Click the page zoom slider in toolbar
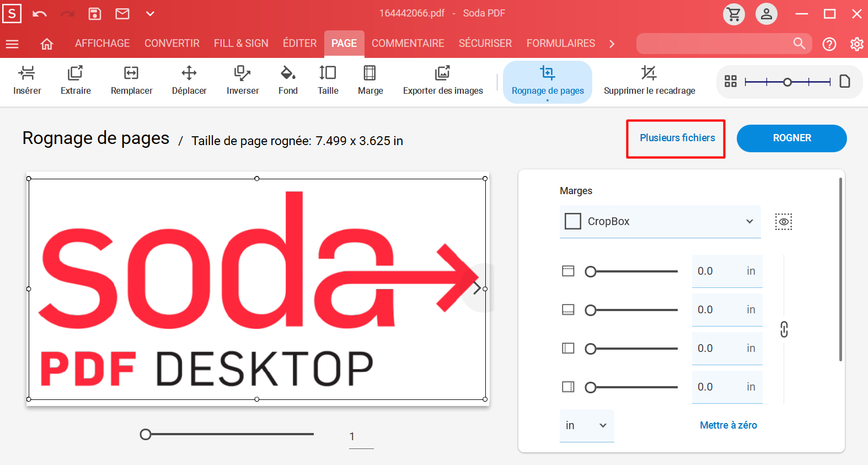 (x=787, y=82)
